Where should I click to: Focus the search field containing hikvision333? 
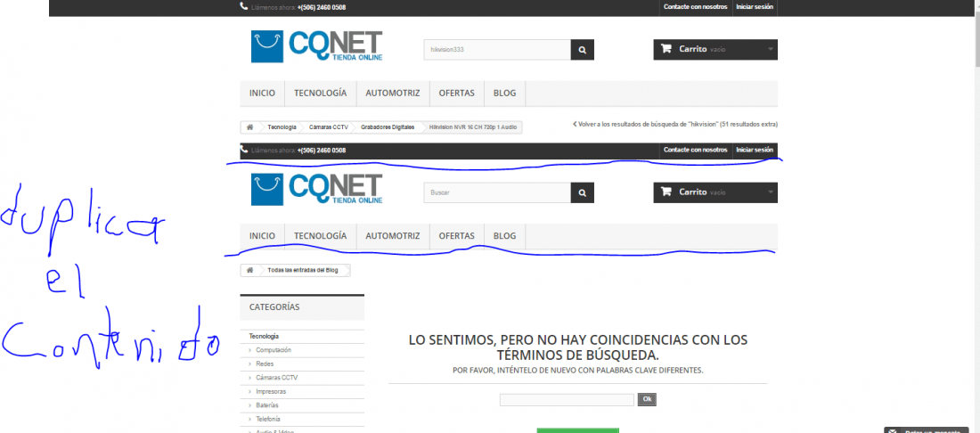click(x=497, y=49)
